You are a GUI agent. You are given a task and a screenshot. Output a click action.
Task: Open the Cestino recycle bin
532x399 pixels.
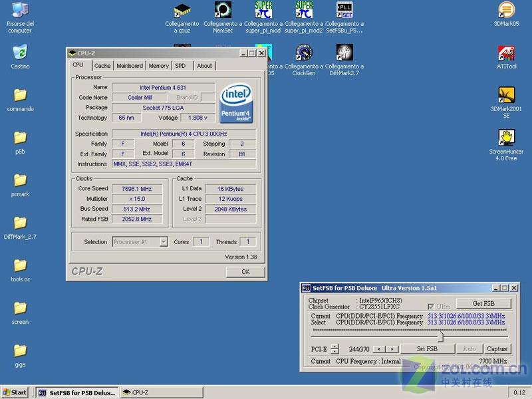[20, 53]
